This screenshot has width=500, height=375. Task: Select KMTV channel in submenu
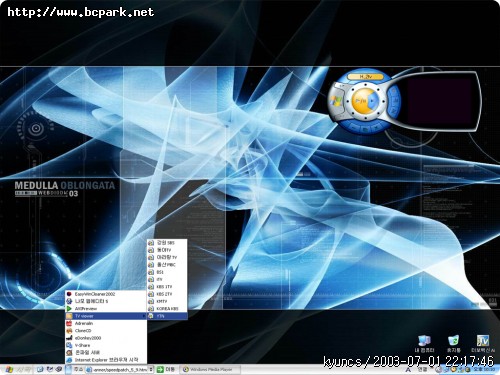(167, 301)
